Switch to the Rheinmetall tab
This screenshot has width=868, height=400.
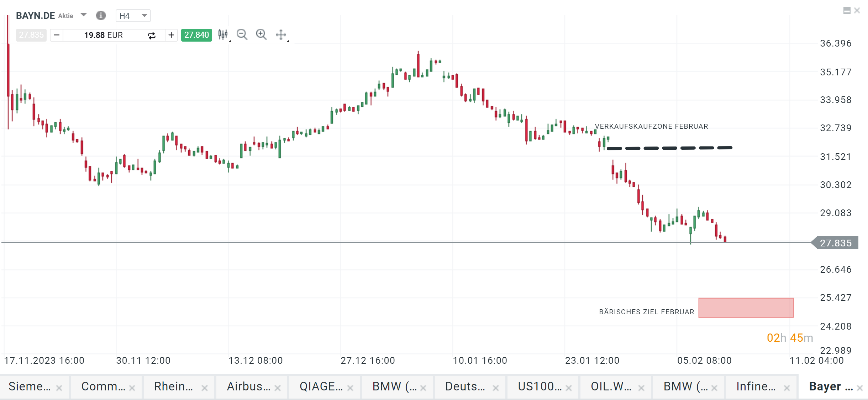coord(173,386)
